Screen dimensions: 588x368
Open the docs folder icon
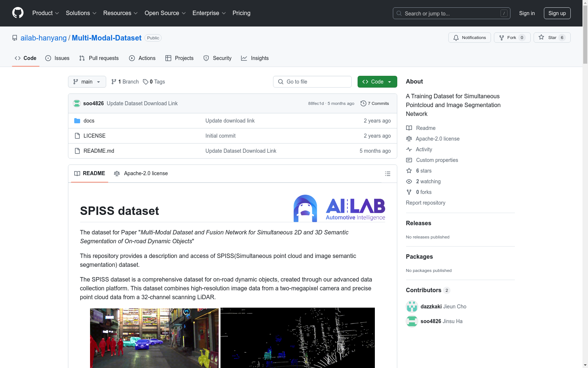tap(77, 121)
